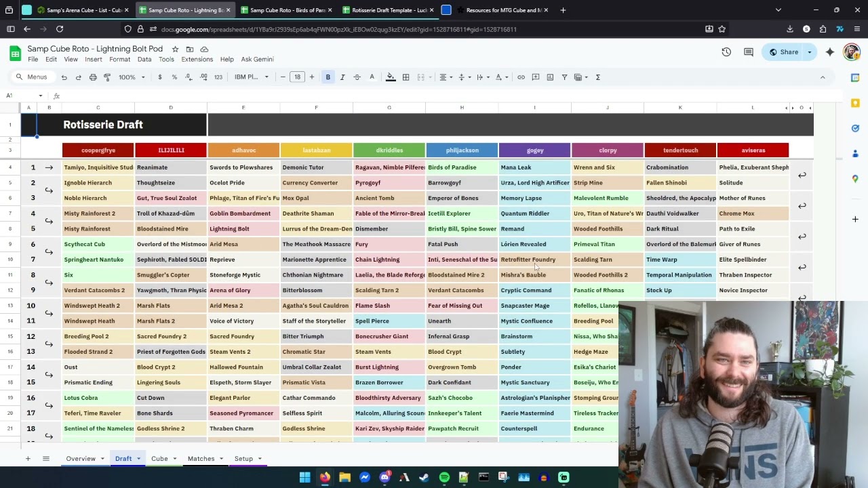Format cells as currency
Viewport: 868px width, 488px height.
160,77
